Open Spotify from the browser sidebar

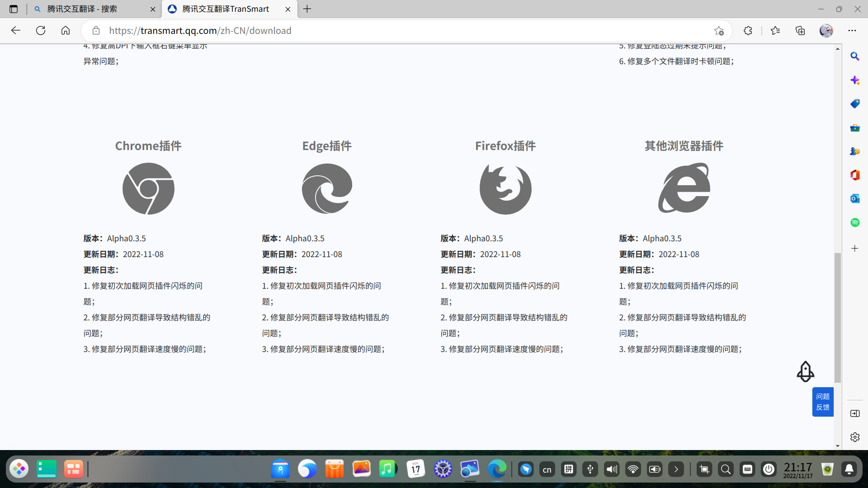click(855, 222)
